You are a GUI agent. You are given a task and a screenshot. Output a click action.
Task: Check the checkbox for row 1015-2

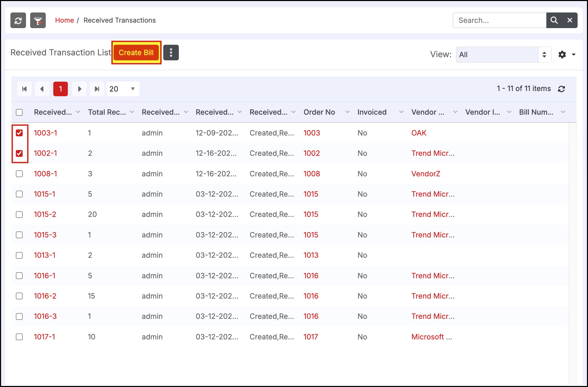click(19, 215)
